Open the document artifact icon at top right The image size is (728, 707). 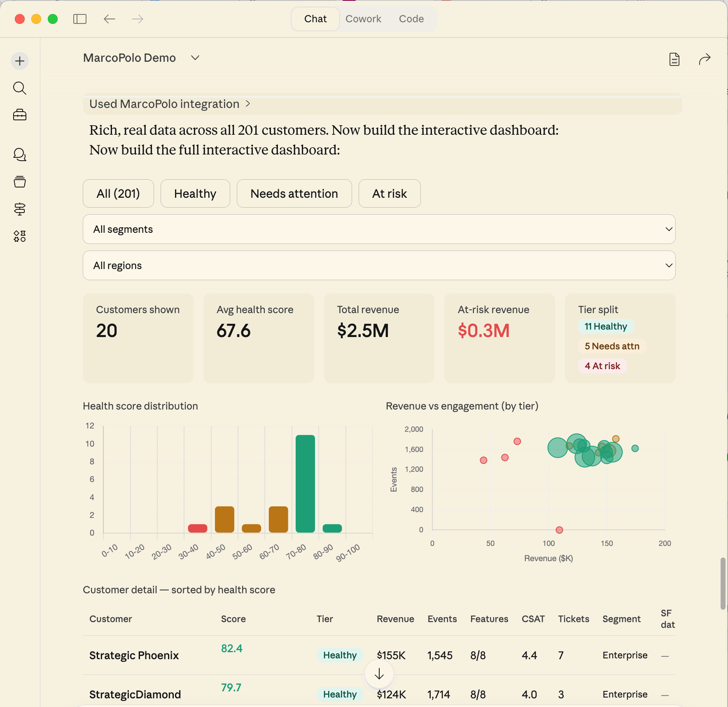(x=674, y=59)
